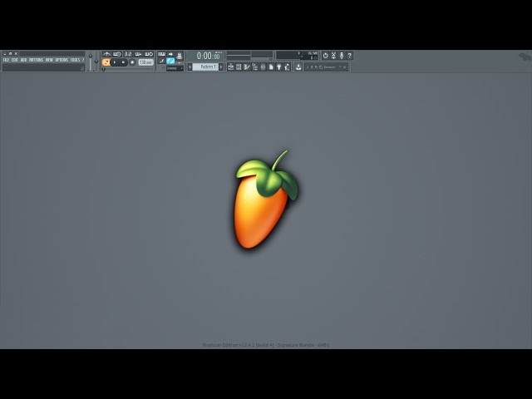The height and width of the screenshot is (399, 532).
Task: Click the hint bar below the menus
Action: point(43,67)
